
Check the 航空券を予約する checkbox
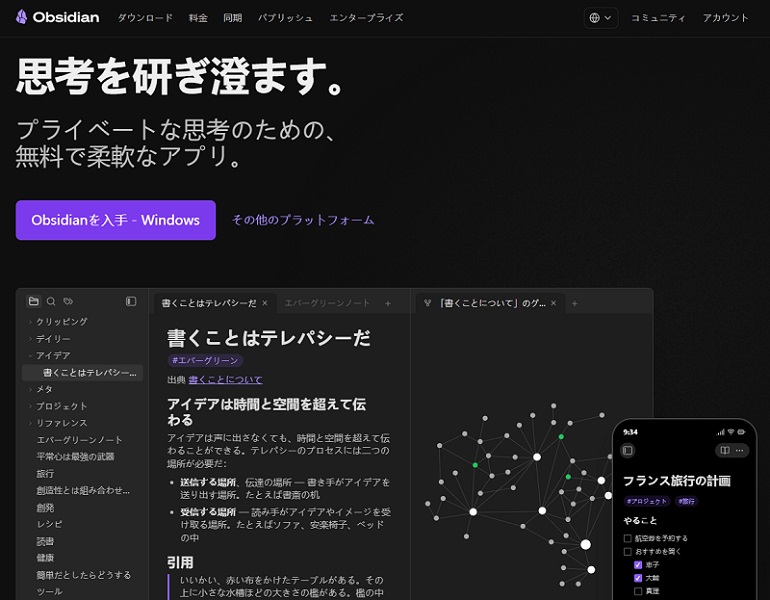[x=627, y=538]
